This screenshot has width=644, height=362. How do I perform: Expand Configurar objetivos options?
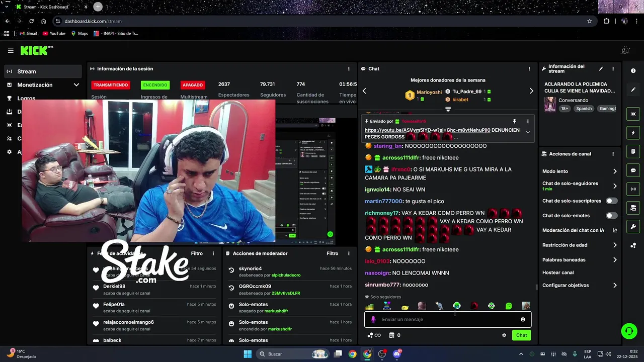(x=615, y=285)
